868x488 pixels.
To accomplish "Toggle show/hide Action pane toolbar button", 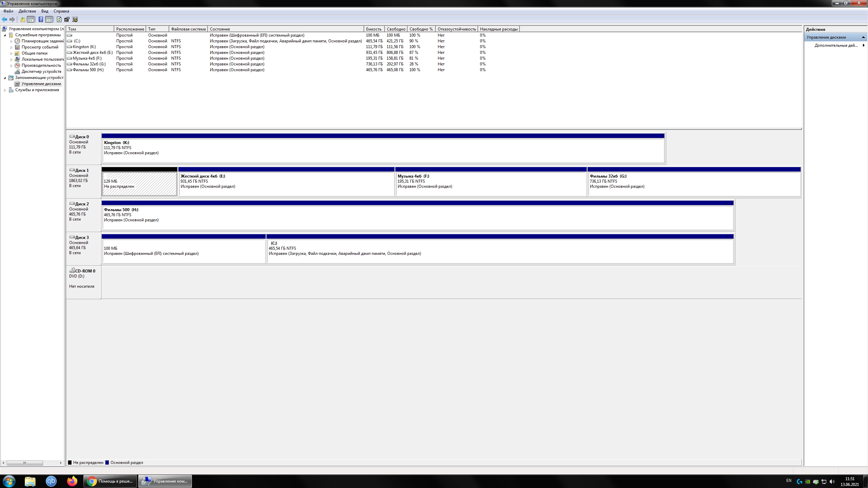I will point(49,19).
